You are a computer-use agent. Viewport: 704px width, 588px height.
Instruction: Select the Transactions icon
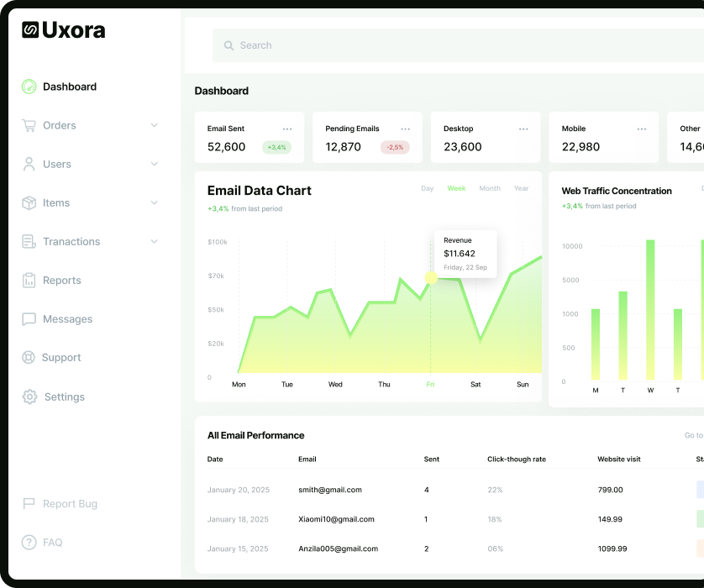click(x=27, y=241)
